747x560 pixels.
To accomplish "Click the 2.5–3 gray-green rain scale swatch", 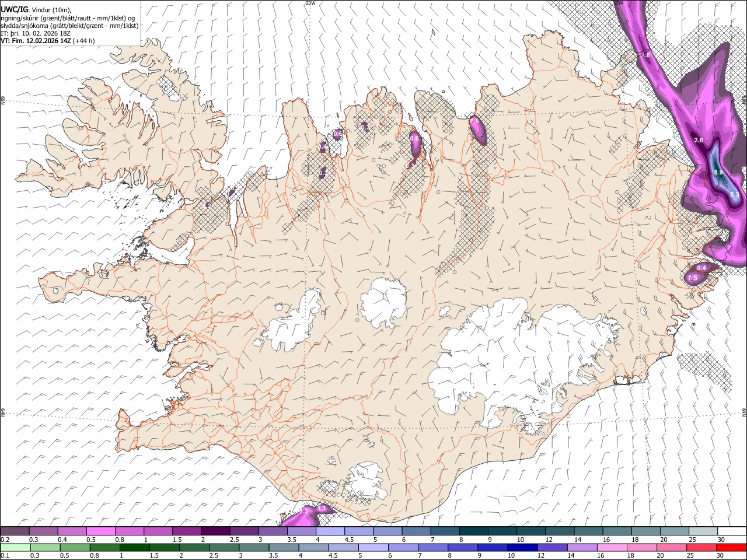I will (224, 547).
